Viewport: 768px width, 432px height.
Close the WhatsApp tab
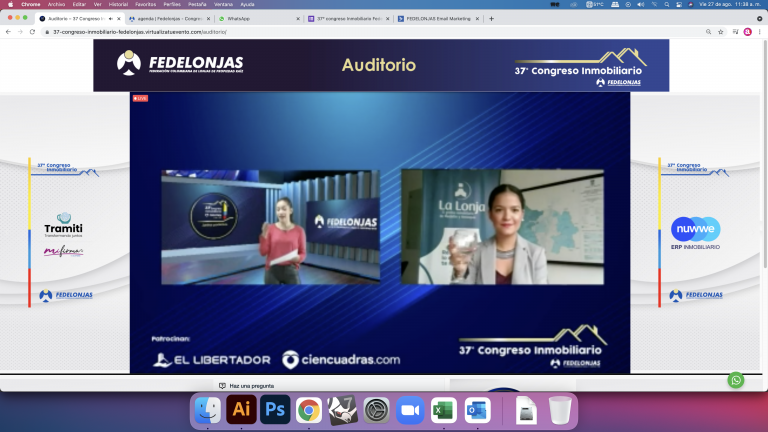pyautogui.click(x=298, y=19)
